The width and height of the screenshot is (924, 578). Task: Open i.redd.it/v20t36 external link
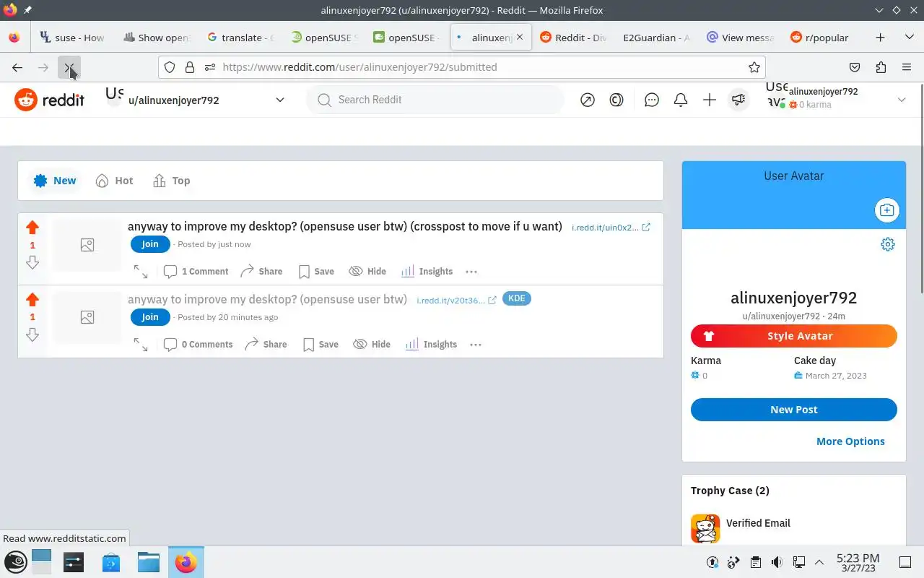point(456,301)
